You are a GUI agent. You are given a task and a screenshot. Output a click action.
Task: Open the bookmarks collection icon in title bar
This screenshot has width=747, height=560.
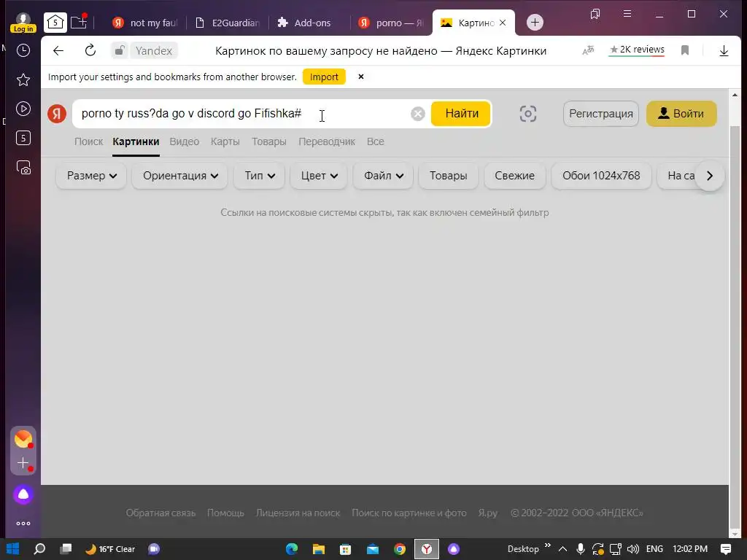click(595, 14)
